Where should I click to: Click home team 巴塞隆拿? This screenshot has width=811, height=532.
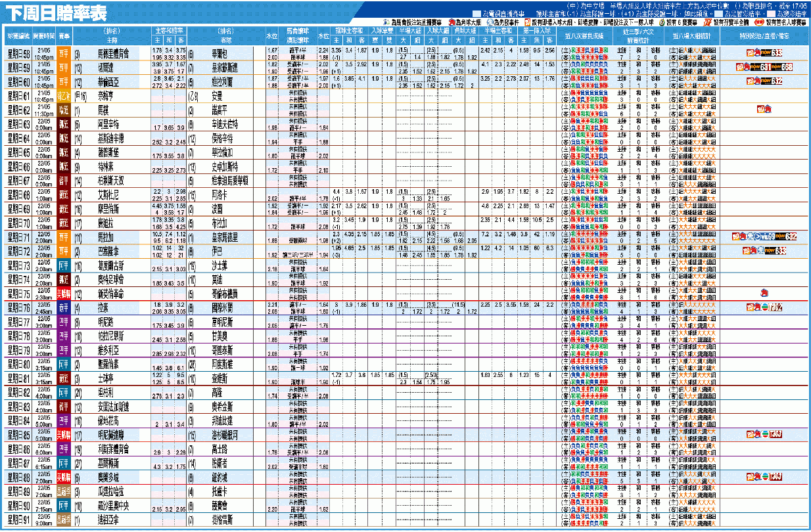(110, 251)
